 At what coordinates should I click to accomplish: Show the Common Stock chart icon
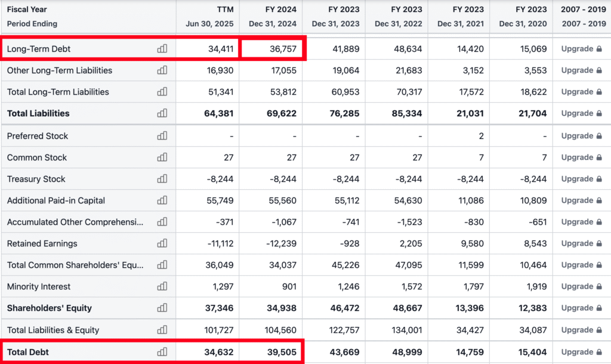coord(162,158)
